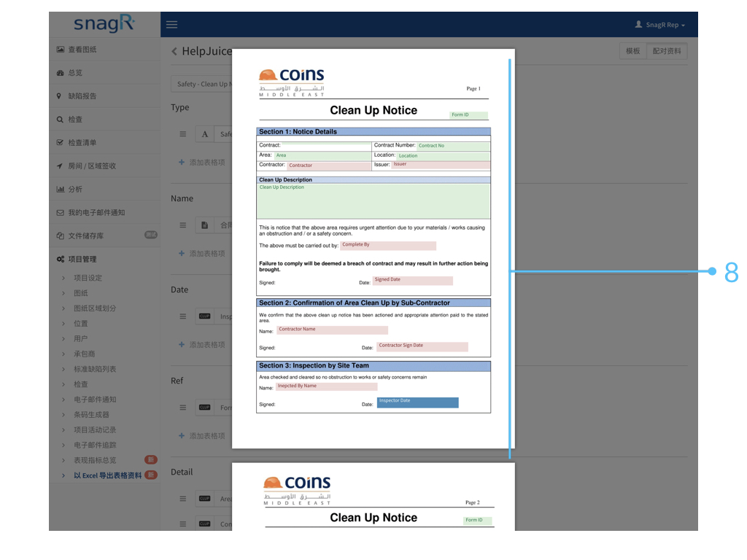Open 分析 analytics in the sidebar
Image resolution: width=747 pixels, height=560 pixels.
(104, 189)
